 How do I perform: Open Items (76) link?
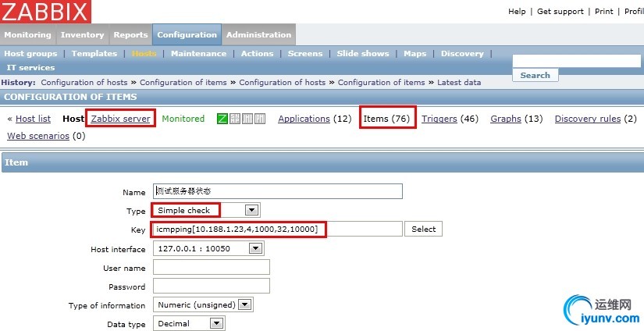coord(386,119)
